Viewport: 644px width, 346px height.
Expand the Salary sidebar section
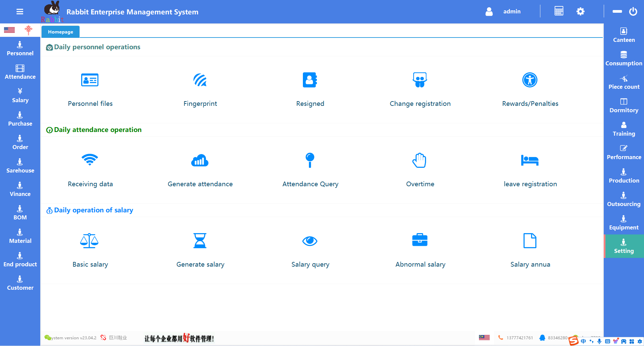click(20, 95)
